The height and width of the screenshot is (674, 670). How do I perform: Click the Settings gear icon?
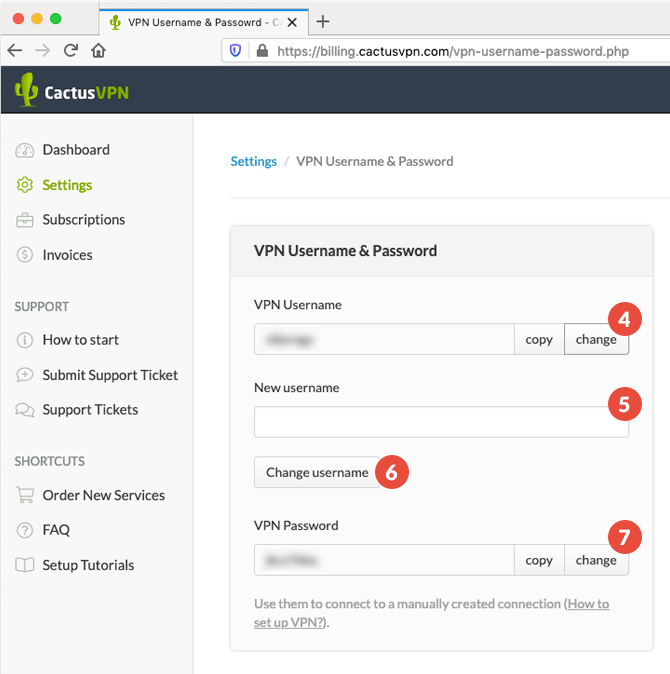coord(24,185)
